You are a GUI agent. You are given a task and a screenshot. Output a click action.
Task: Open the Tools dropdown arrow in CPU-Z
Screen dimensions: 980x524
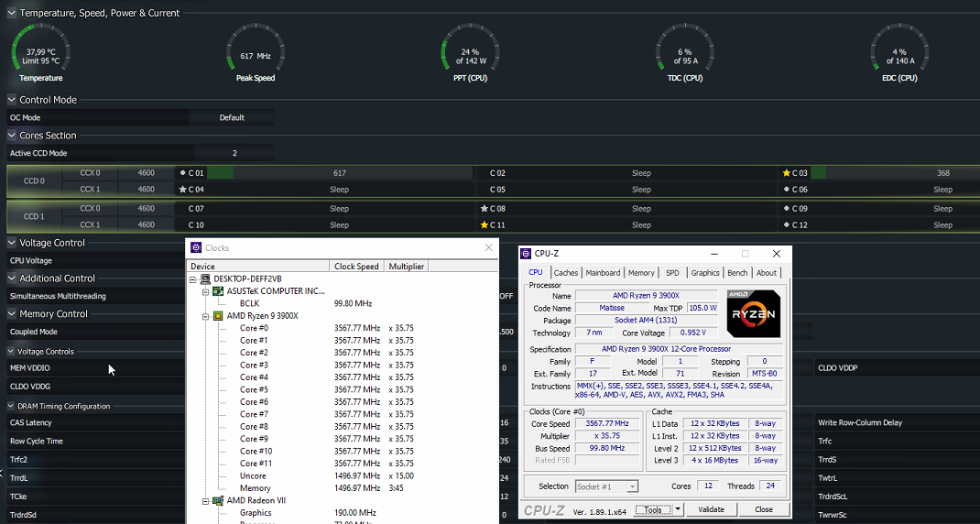point(678,509)
